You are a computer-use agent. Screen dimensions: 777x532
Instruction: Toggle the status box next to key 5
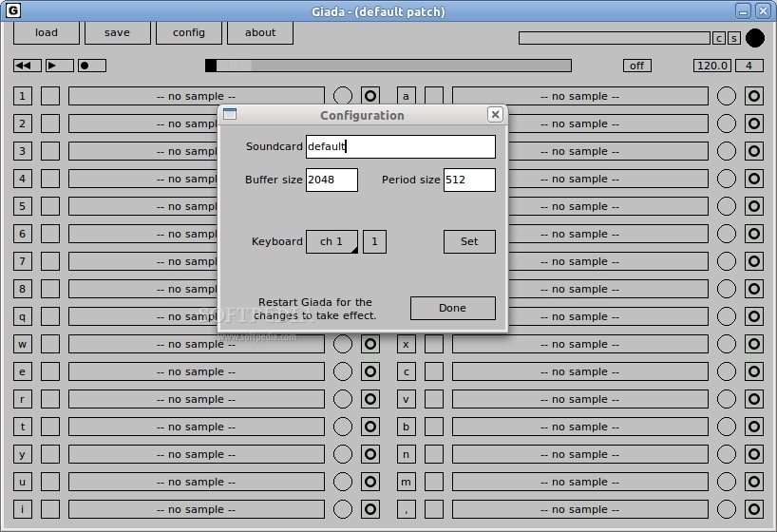point(50,206)
